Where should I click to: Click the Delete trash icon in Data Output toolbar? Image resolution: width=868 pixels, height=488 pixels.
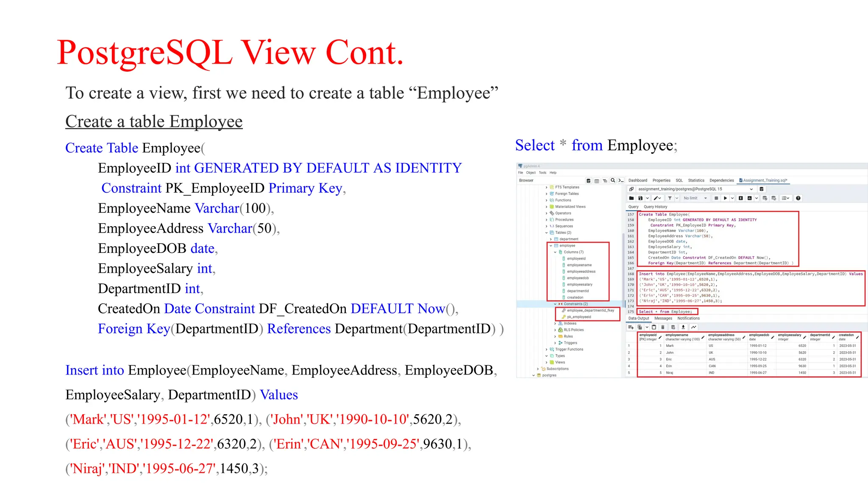pyautogui.click(x=663, y=327)
